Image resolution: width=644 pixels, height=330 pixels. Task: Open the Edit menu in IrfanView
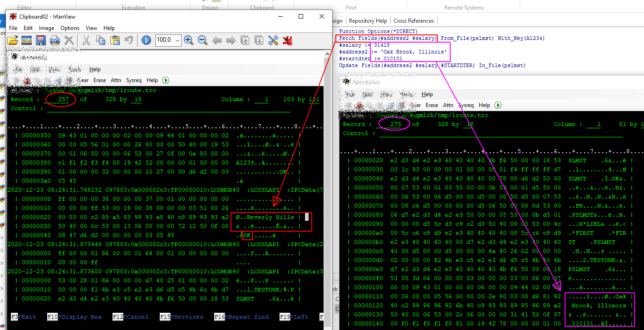pos(28,28)
